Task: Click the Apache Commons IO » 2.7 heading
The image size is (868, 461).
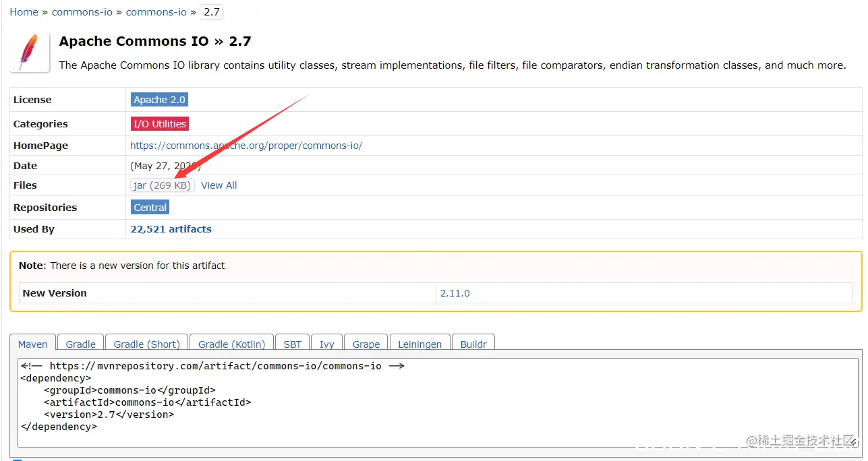Action: [x=155, y=41]
